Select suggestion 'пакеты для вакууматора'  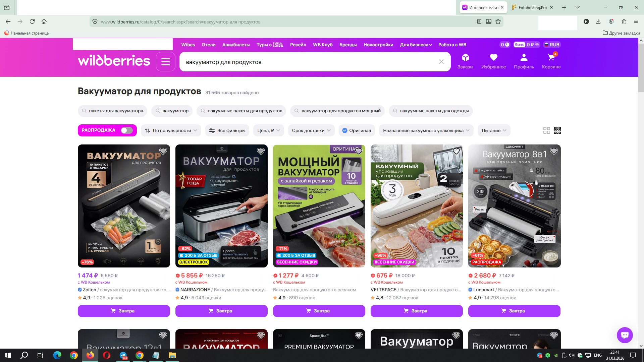pos(112,111)
